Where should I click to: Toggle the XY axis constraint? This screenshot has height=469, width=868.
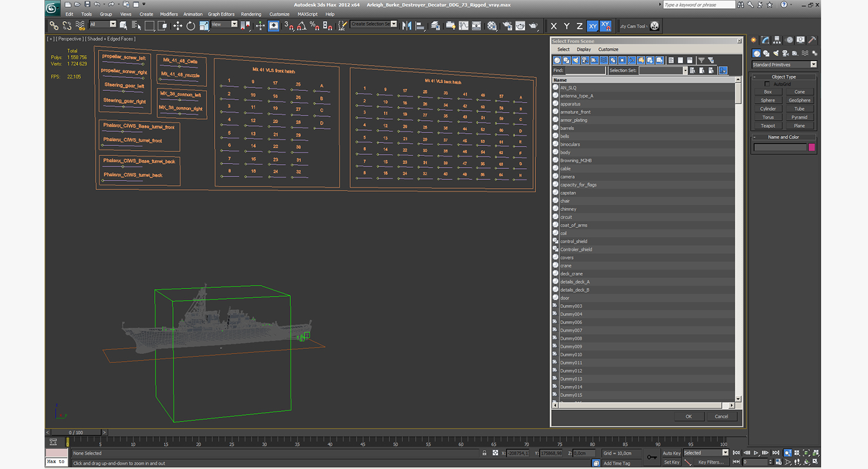[592, 26]
